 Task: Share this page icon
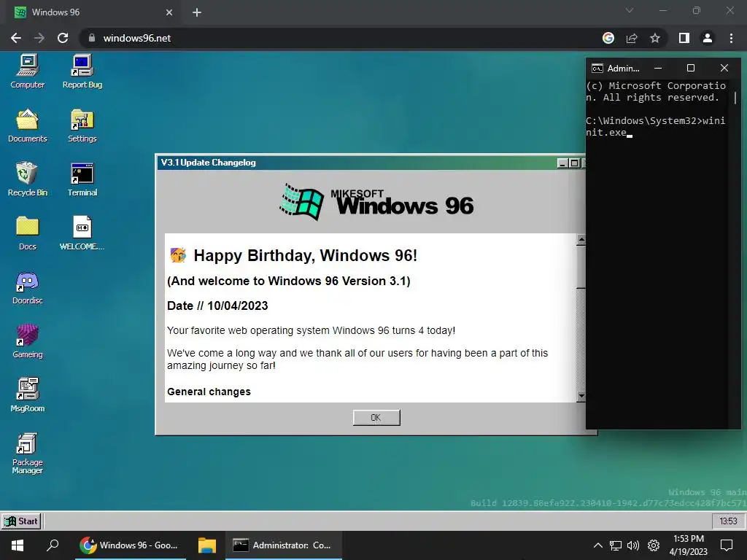click(x=632, y=38)
